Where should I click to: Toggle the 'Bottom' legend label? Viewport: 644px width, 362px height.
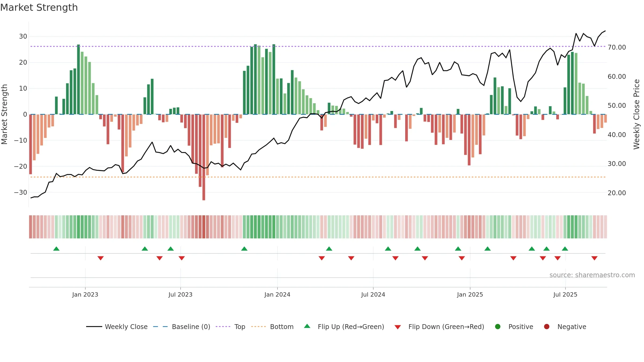click(282, 327)
